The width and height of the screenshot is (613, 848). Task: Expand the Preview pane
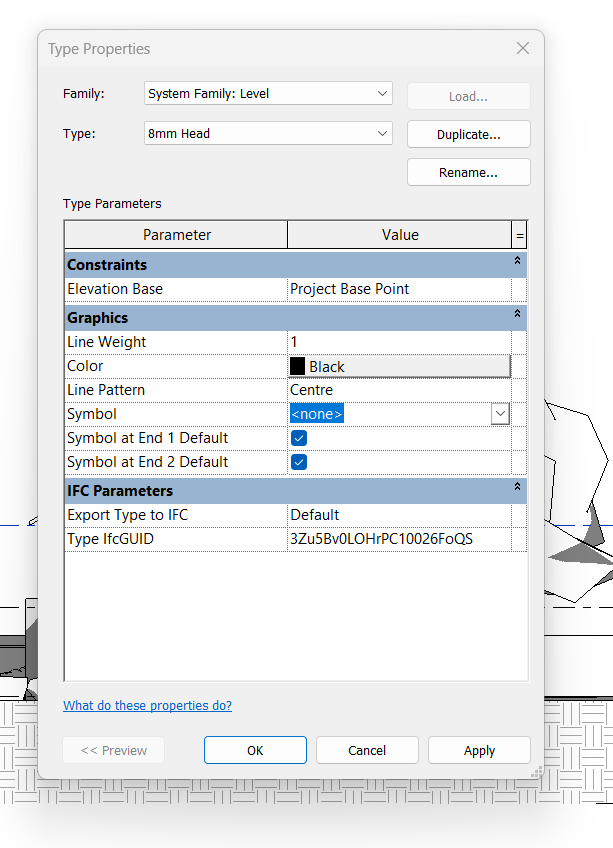(x=113, y=750)
